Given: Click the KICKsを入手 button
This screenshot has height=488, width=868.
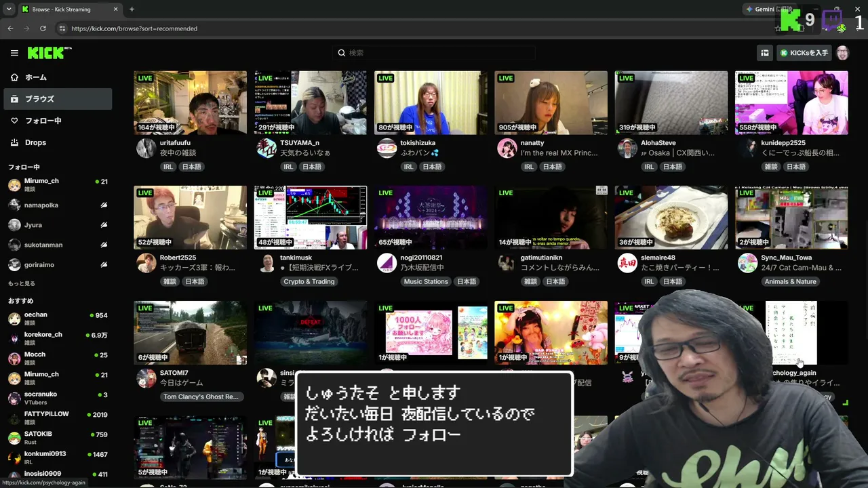Looking at the screenshot, I should pos(804,53).
